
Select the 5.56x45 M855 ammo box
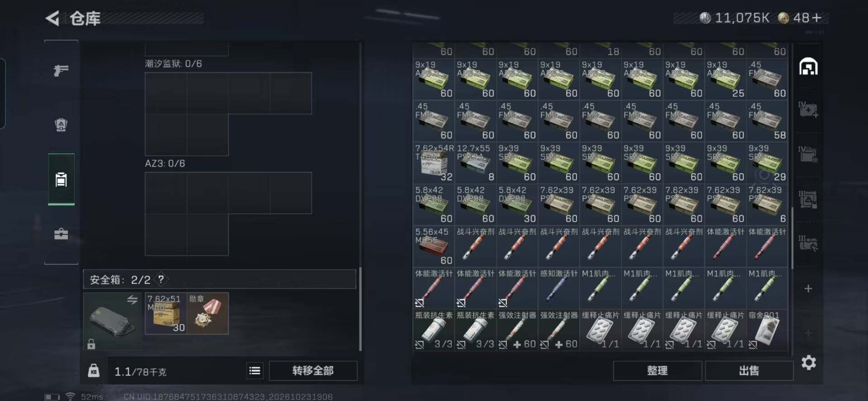pos(434,246)
